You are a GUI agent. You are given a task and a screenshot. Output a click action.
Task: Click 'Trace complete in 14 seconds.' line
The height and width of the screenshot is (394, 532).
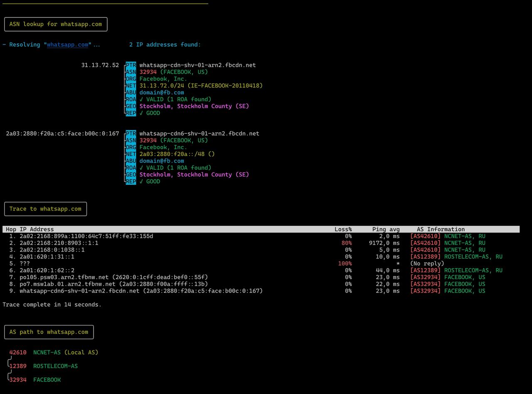[x=52, y=305]
